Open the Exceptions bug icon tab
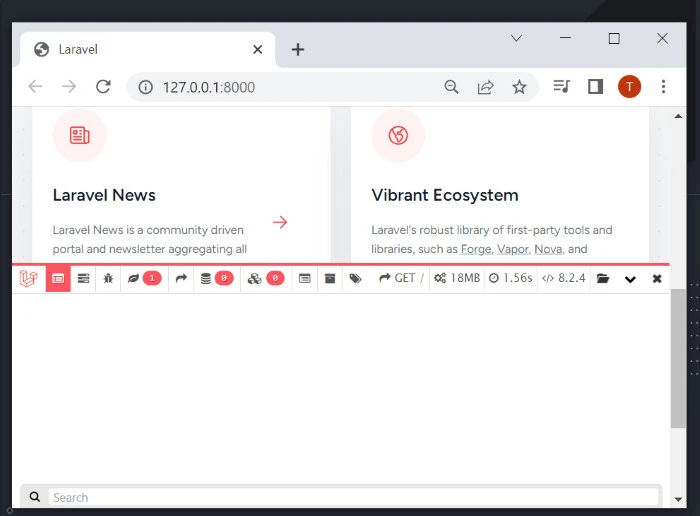 [108, 278]
